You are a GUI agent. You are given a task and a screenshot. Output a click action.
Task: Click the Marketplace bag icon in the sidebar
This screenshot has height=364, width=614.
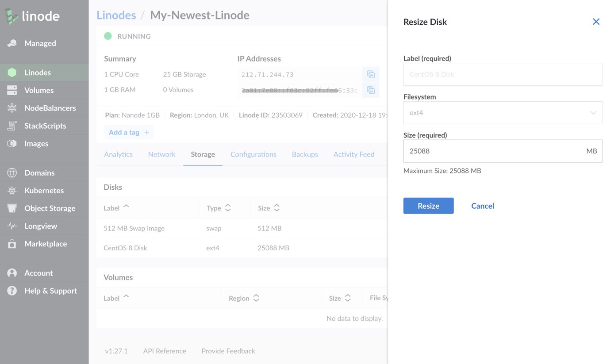click(12, 244)
